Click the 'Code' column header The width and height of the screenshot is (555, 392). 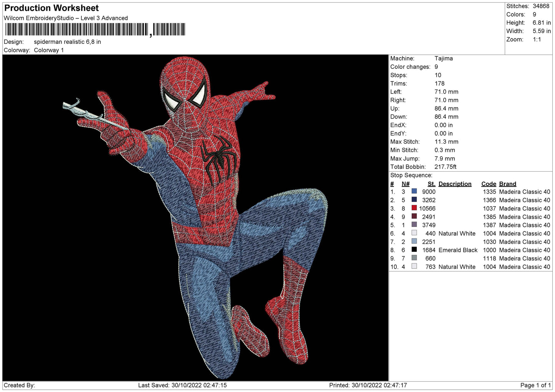[x=489, y=184]
